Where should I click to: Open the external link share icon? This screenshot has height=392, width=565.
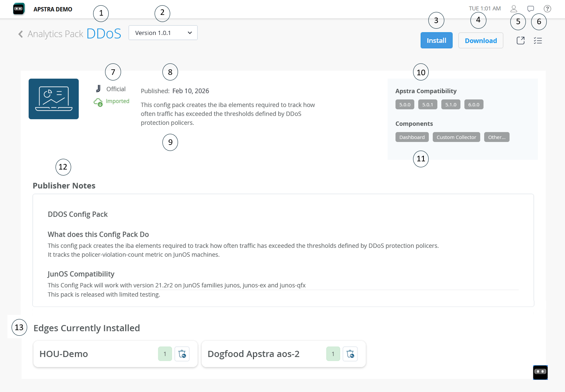pyautogui.click(x=521, y=41)
